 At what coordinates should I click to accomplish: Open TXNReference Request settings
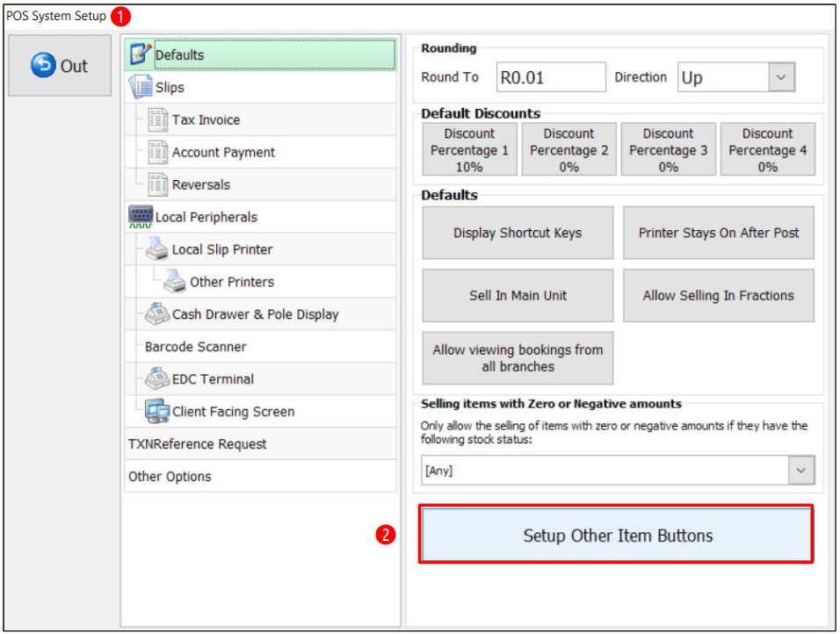tap(260, 444)
